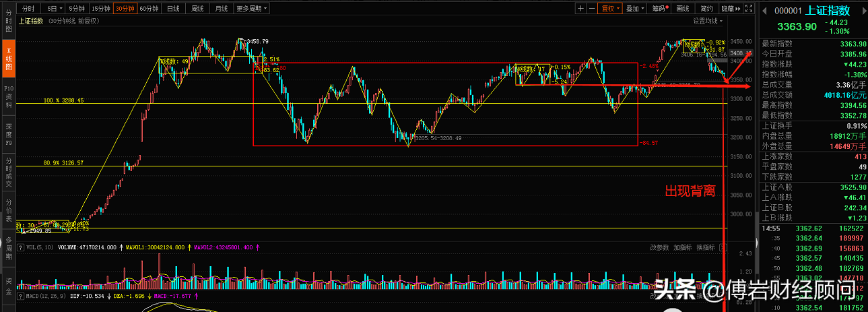Click the MACD(12,26,9) indicator label
Viewport: 868px width, 312px height.
click(x=46, y=295)
